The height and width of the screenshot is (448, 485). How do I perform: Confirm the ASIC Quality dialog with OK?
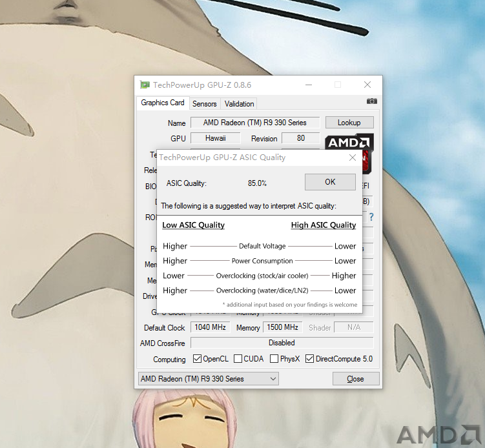(x=330, y=182)
